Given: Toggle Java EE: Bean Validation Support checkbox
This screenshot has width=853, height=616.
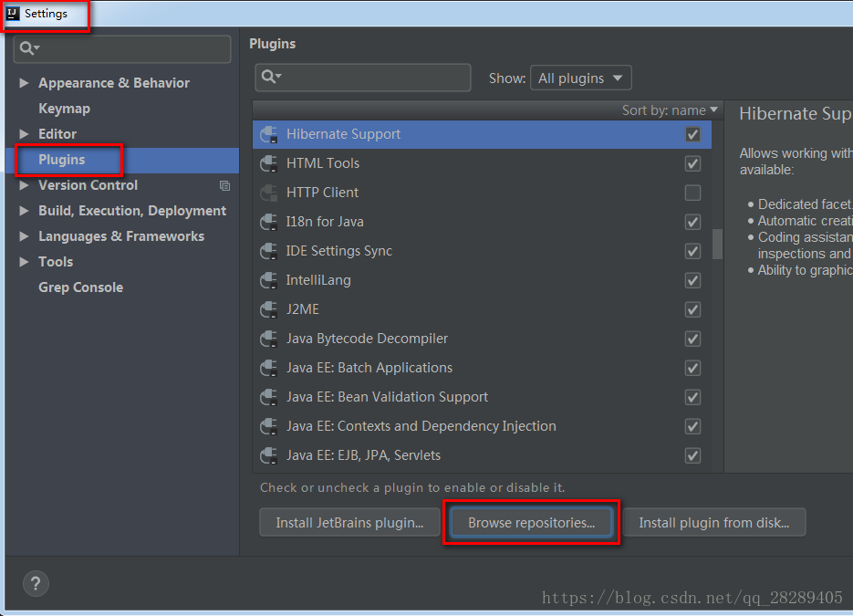Looking at the screenshot, I should [692, 397].
